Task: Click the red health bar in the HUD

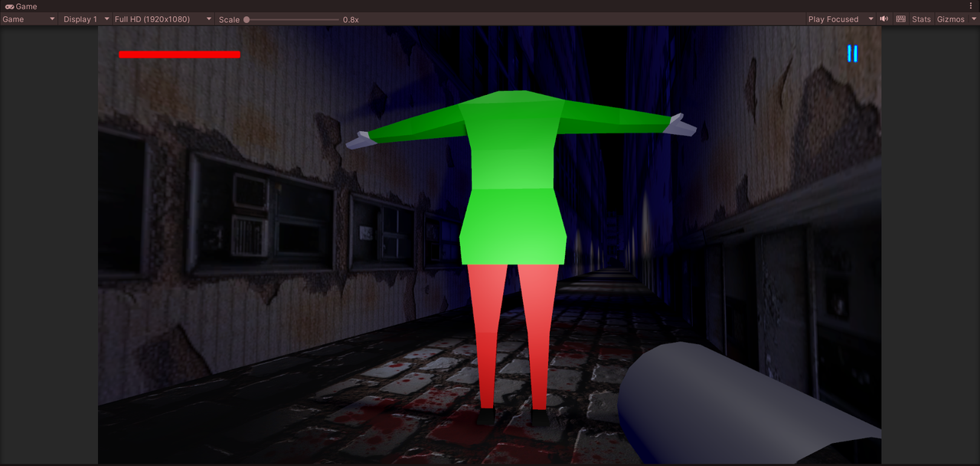Action: 179,54
